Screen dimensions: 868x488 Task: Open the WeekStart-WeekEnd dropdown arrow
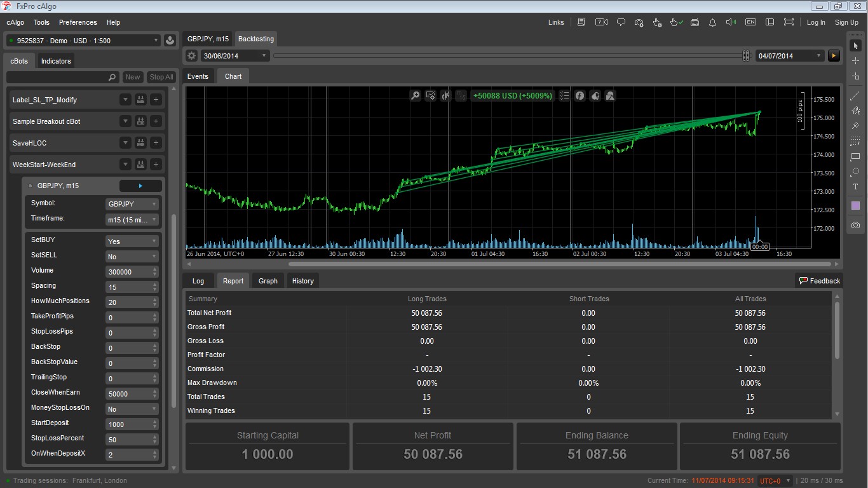click(x=125, y=165)
